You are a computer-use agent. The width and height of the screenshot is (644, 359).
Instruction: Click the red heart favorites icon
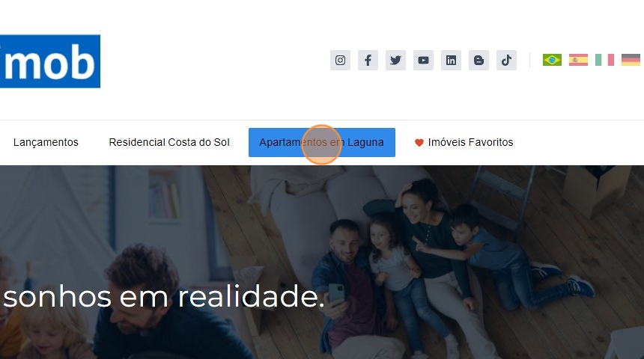[x=419, y=143]
